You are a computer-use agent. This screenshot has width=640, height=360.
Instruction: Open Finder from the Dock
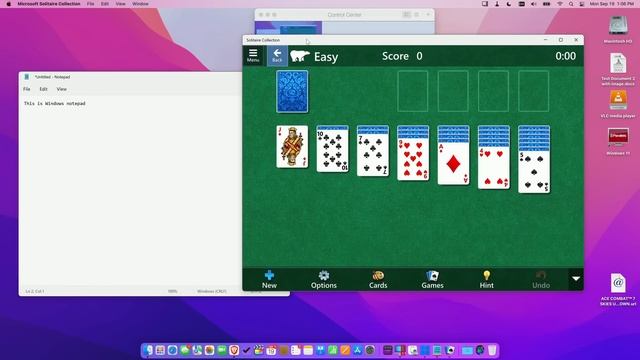148,350
